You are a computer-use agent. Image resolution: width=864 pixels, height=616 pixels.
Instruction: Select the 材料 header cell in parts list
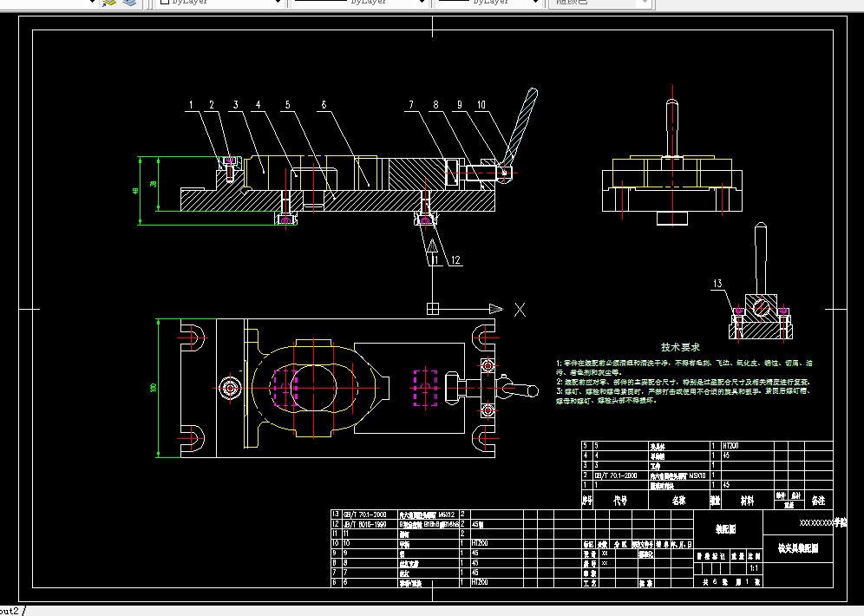747,501
